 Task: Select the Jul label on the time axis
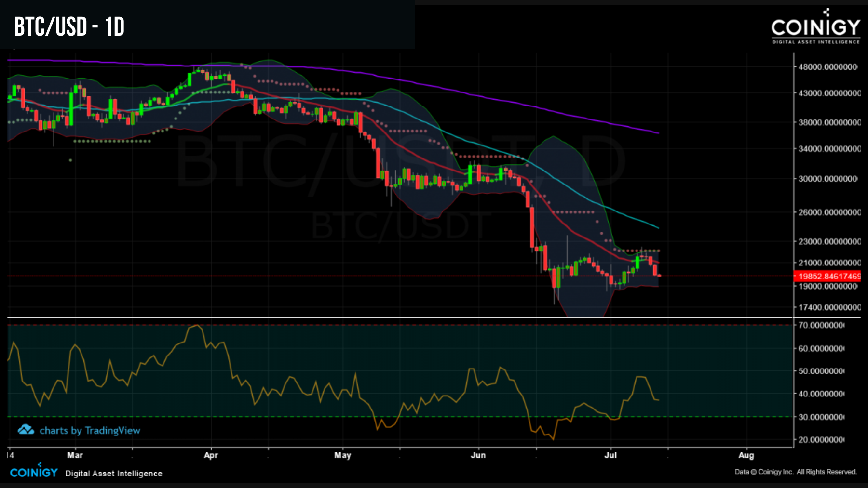610,455
